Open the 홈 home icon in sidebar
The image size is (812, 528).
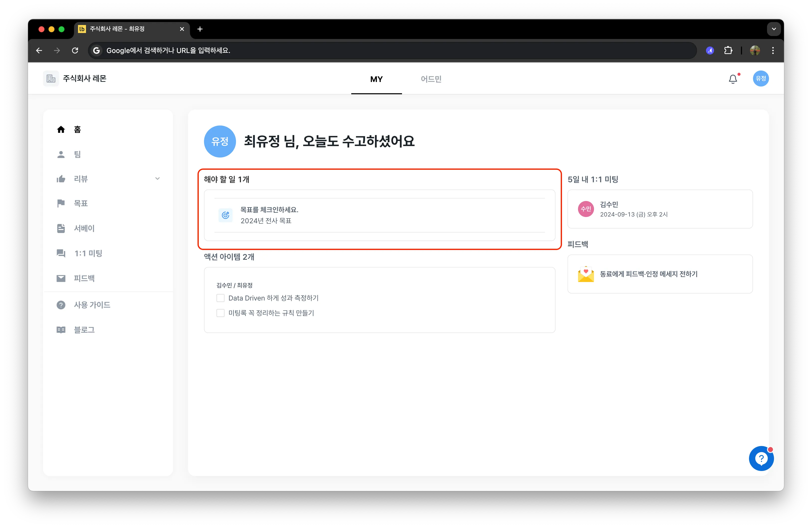click(x=61, y=129)
